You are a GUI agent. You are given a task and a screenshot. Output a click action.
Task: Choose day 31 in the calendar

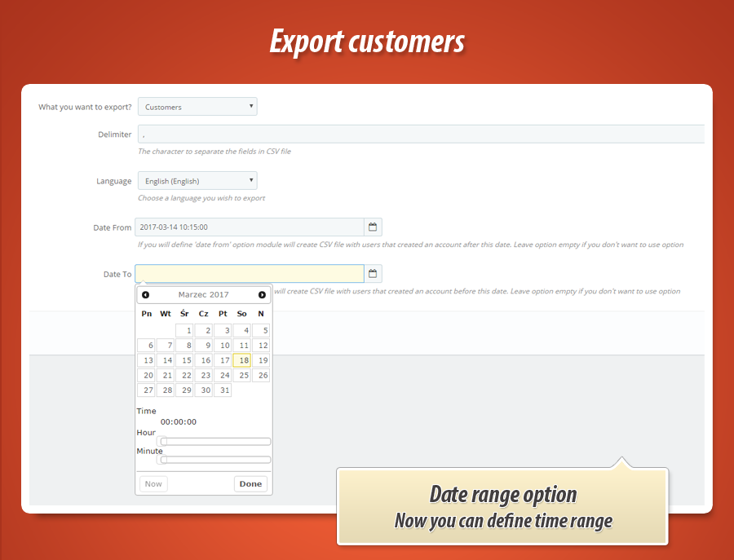[x=223, y=390]
